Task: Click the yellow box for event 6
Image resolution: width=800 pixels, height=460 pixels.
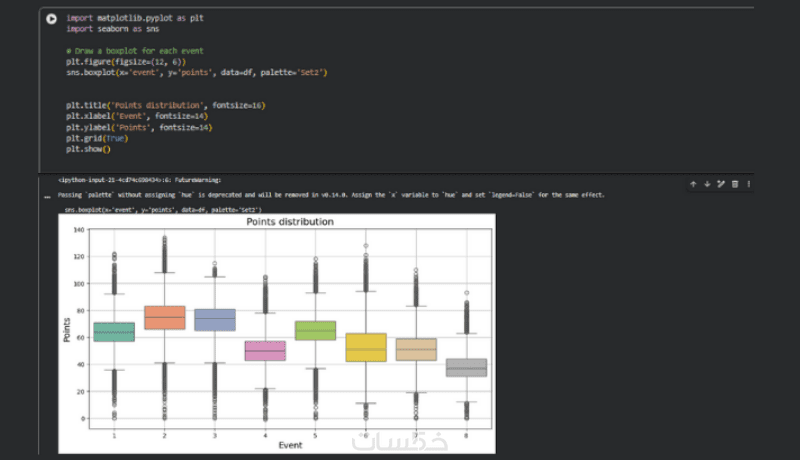Action: click(x=365, y=347)
